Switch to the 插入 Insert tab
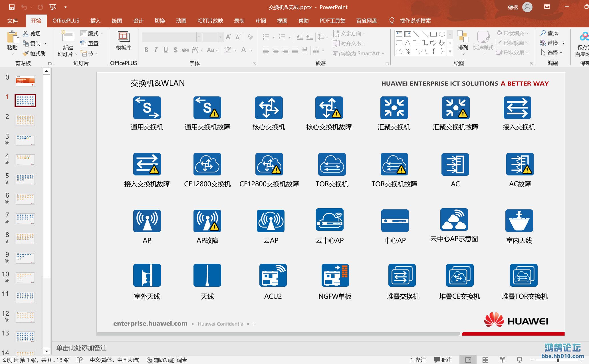Viewport: 589px width, 364px height. coord(95,21)
